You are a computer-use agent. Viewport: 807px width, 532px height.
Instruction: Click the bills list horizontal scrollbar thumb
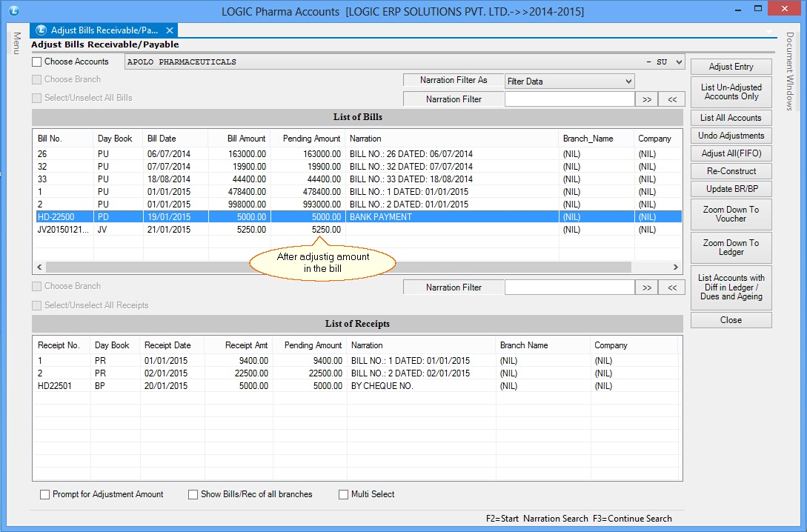pos(338,267)
